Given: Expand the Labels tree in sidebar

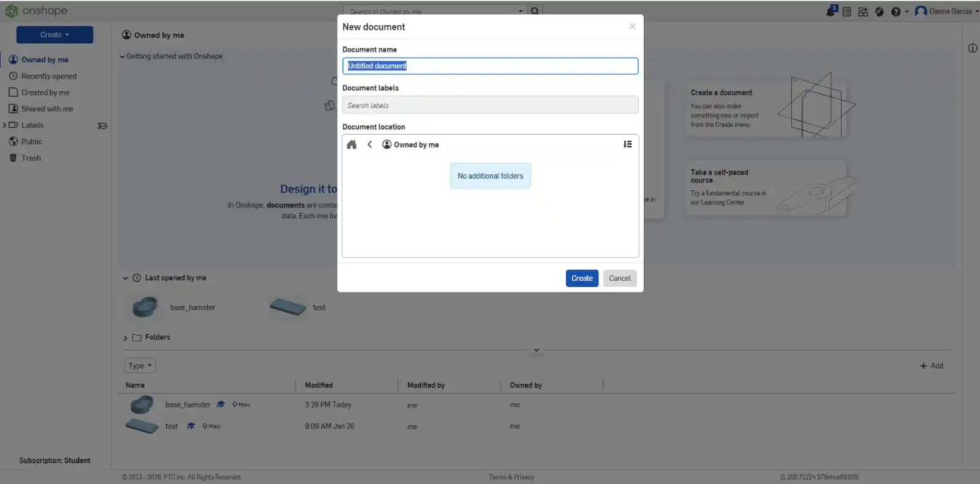Looking at the screenshot, I should pyautogui.click(x=5, y=125).
